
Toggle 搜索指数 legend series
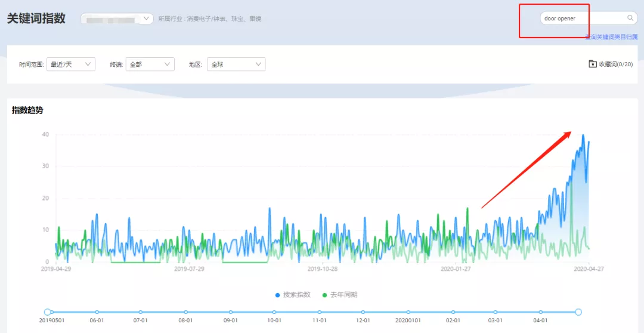293,295
